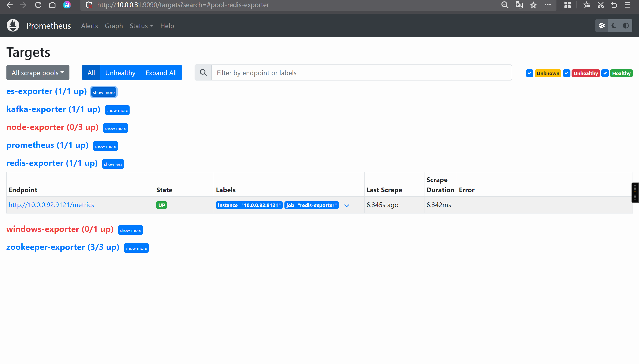Screen dimensions: 639x364
Task: Uncheck the Healthy state checkbox
Action: (605, 73)
